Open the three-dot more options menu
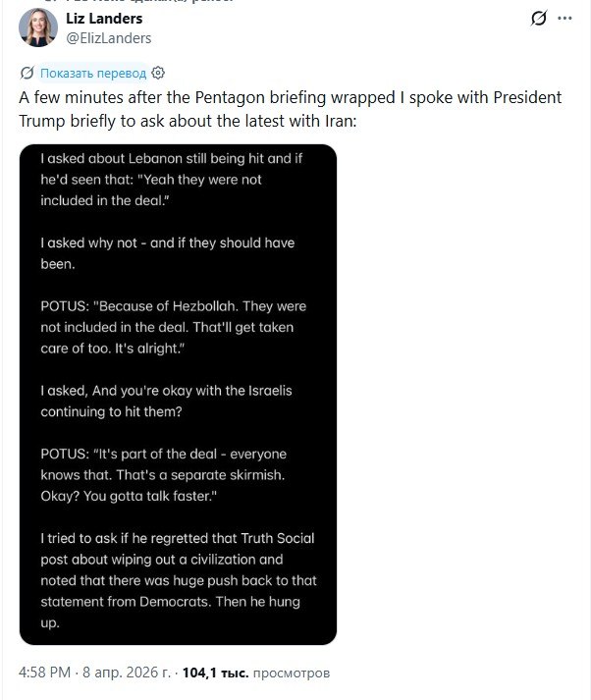 point(564,19)
